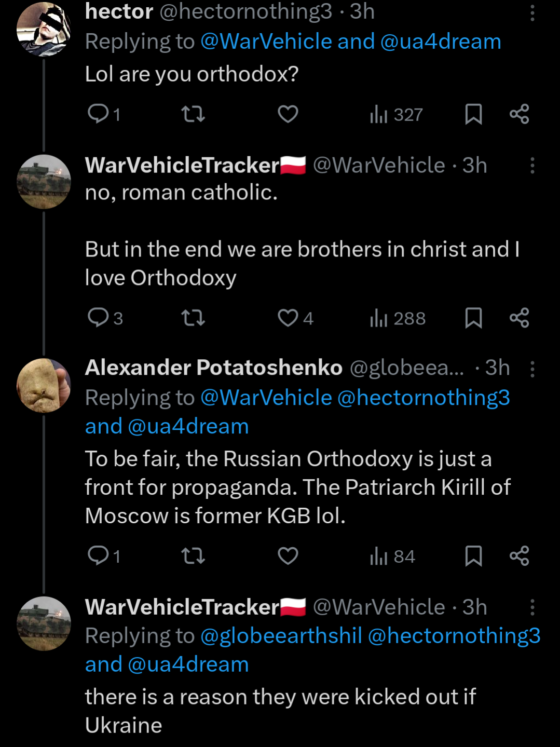The width and height of the screenshot is (560, 747).
Task: Open the @ua4dream mention in hector's tweet
Action: coord(441,42)
